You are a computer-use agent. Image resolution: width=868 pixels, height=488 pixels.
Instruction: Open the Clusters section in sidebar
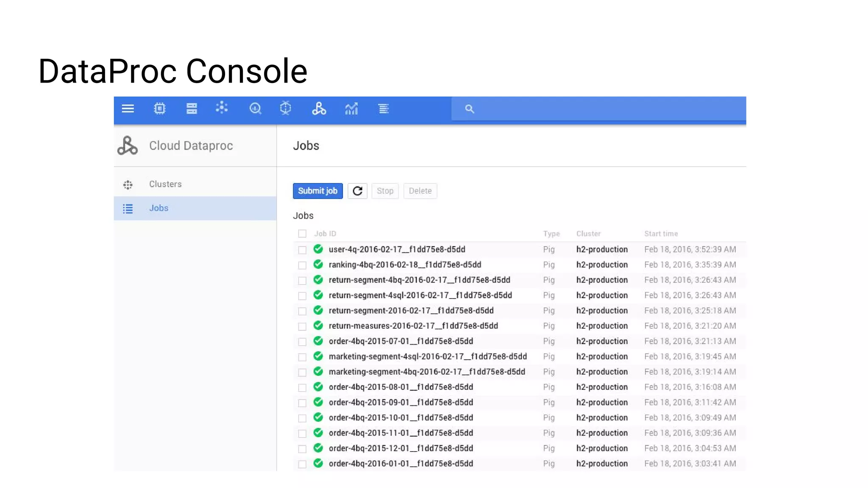tap(195, 184)
